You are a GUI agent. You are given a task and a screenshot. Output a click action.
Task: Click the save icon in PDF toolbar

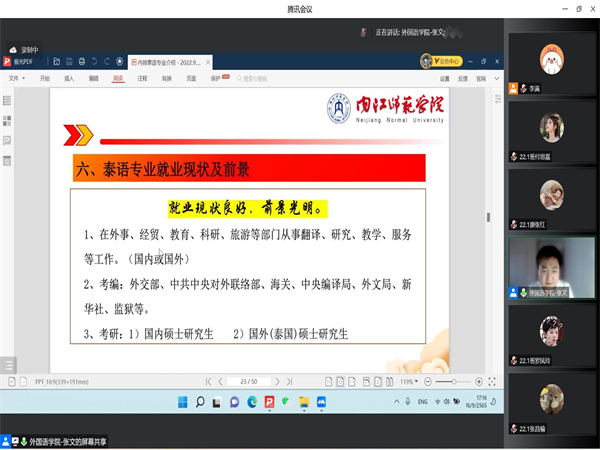pyautogui.click(x=56, y=62)
